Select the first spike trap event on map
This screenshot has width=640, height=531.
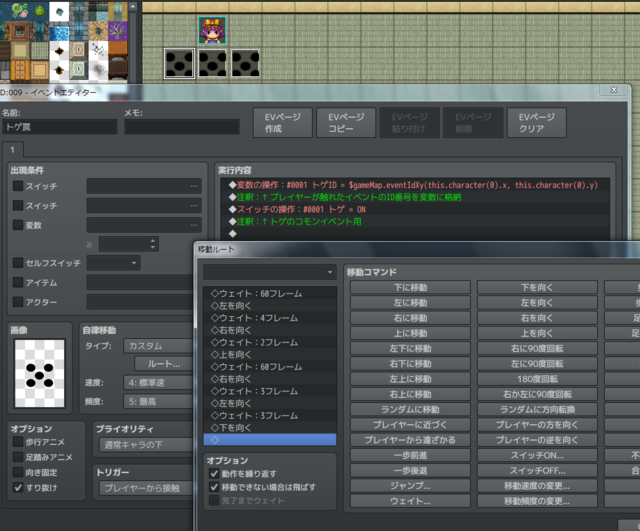click(179, 63)
